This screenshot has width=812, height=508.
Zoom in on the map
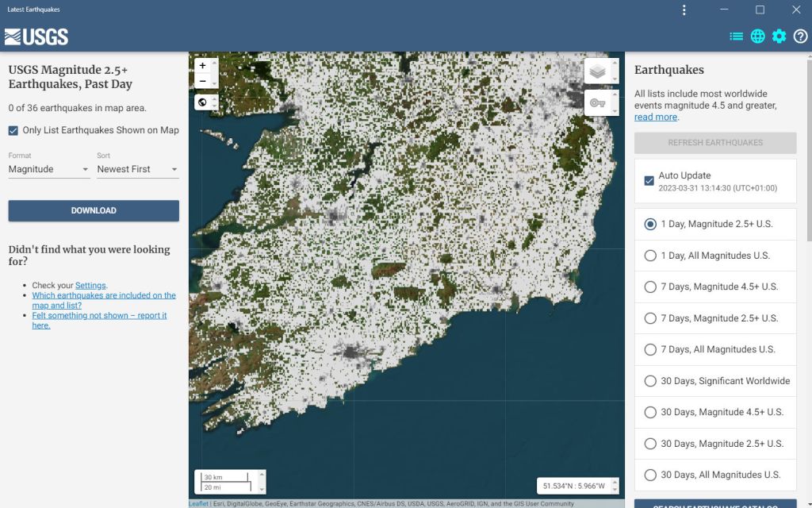point(203,66)
